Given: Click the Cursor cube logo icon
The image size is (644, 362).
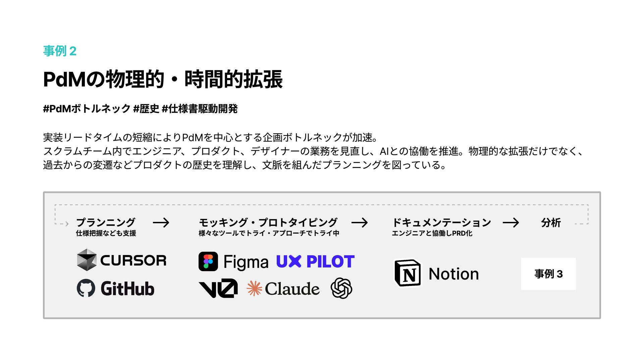Looking at the screenshot, I should [x=87, y=260].
